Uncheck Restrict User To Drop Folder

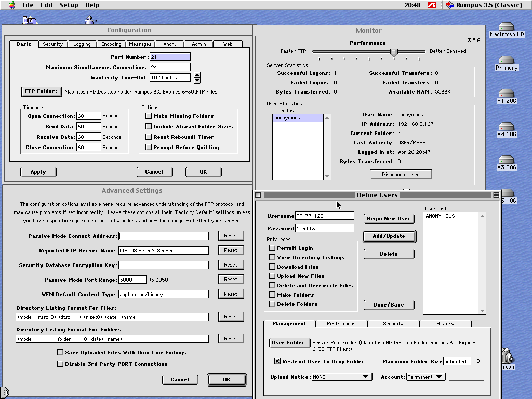(277, 361)
